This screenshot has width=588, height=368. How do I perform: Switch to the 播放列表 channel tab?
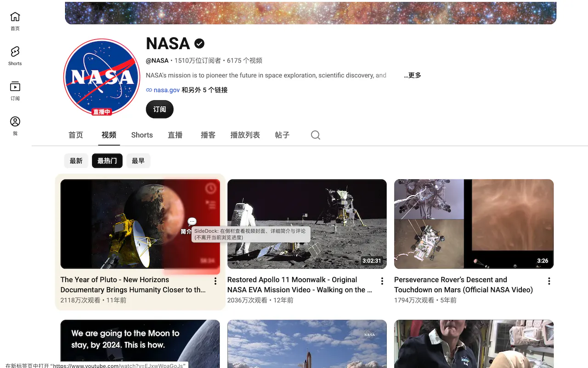pyautogui.click(x=245, y=135)
